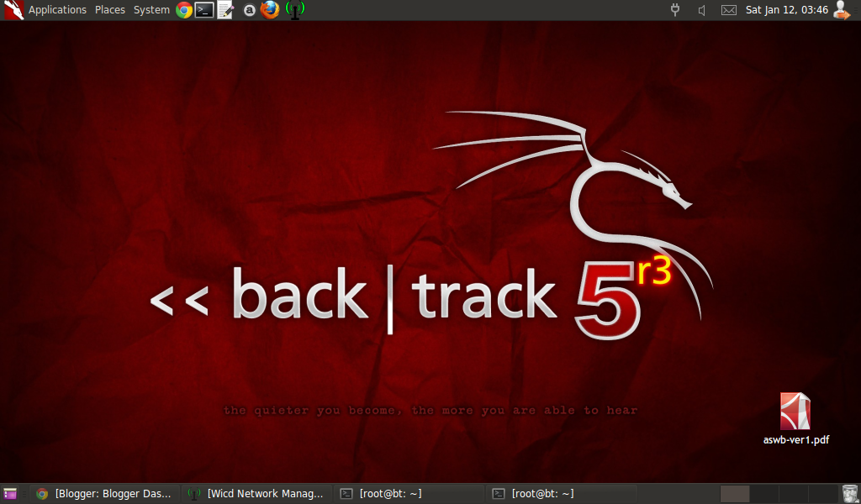Open the Applications menu
Screen dimensions: 861x504
[x=57, y=10]
